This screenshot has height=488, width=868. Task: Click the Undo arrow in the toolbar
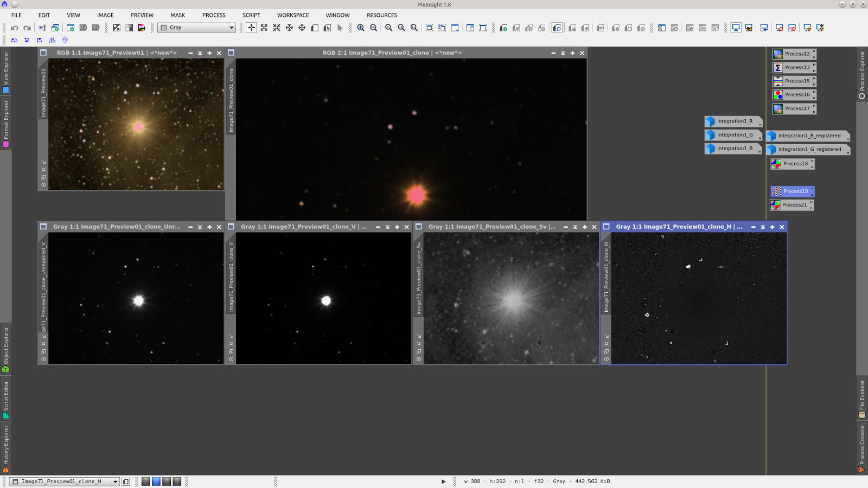click(x=15, y=28)
